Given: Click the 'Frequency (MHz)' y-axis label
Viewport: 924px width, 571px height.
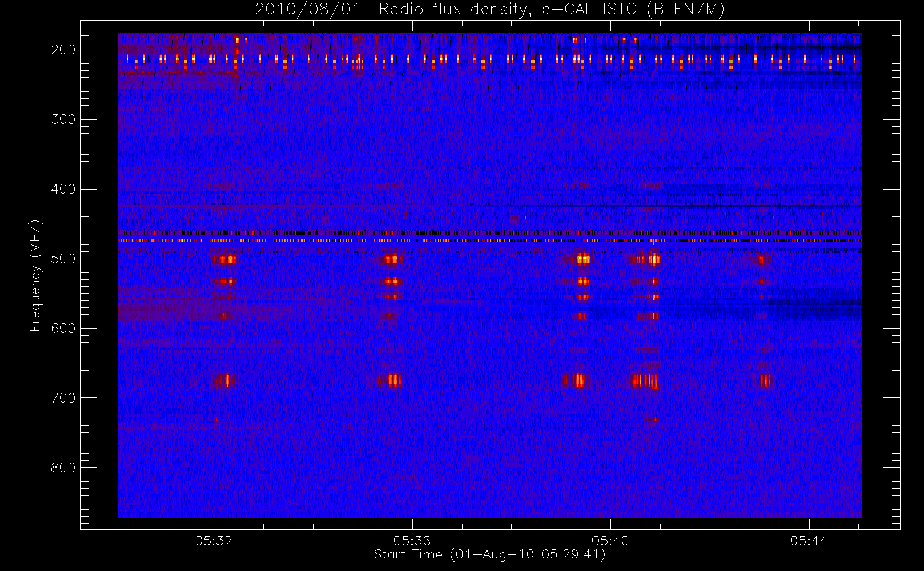Looking at the screenshot, I should [35, 275].
